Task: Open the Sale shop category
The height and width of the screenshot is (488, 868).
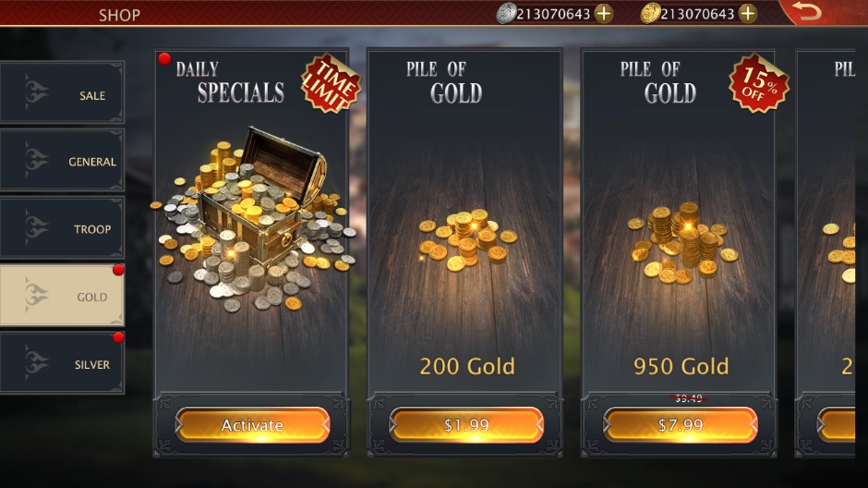Action: (x=62, y=92)
